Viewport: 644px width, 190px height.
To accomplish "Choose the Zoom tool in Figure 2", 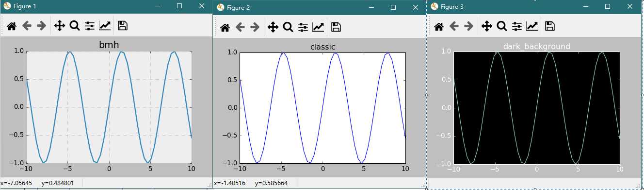I will coord(288,28).
